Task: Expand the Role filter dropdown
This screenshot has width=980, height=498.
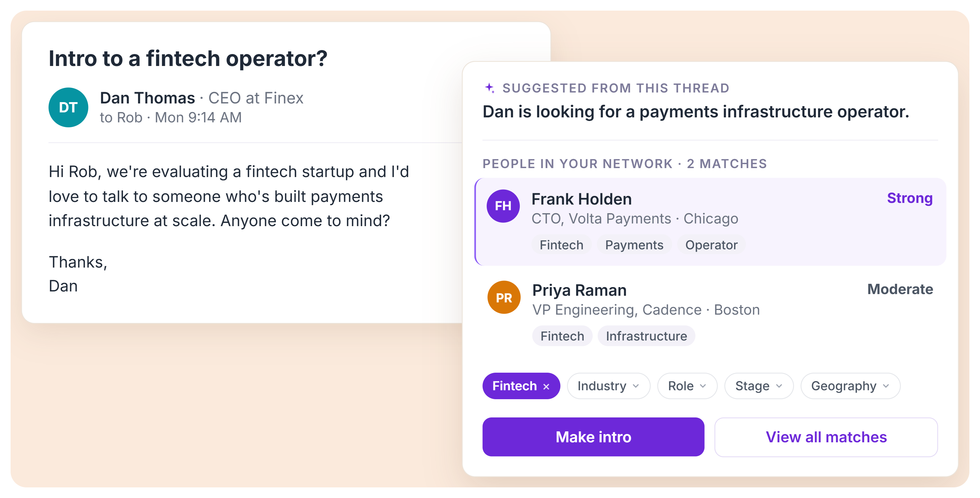Action: click(687, 386)
